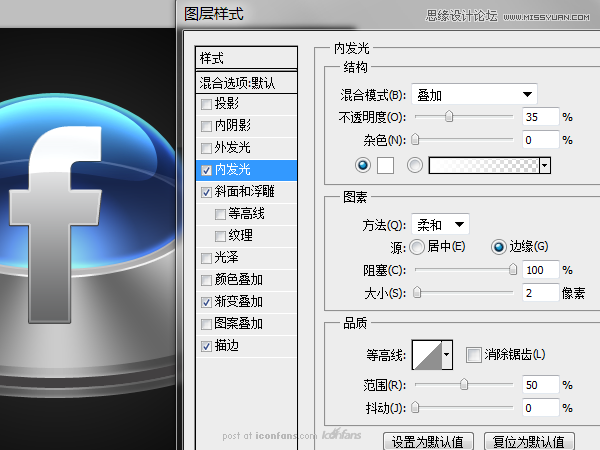Open the 渐变叠加 gradient overlay row
This screenshot has height=450, width=600.
pos(246,302)
